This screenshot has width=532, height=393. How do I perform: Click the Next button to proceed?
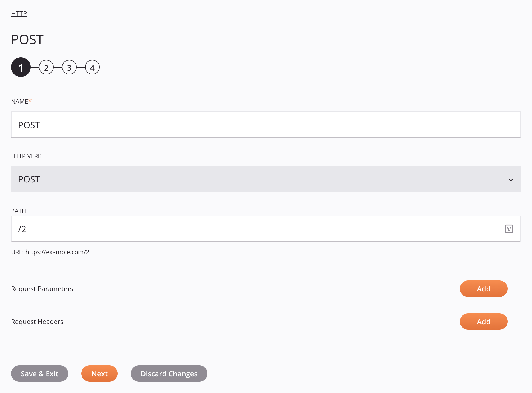(x=99, y=374)
